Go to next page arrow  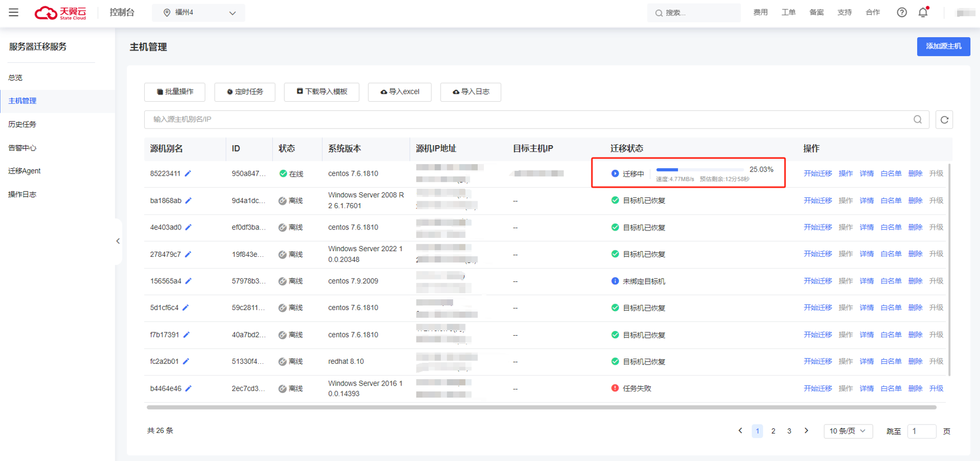pos(807,431)
